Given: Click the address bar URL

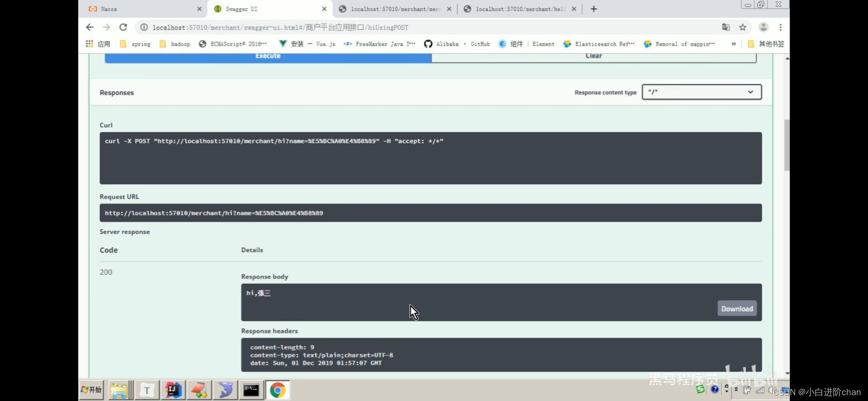Looking at the screenshot, I should 280,28.
